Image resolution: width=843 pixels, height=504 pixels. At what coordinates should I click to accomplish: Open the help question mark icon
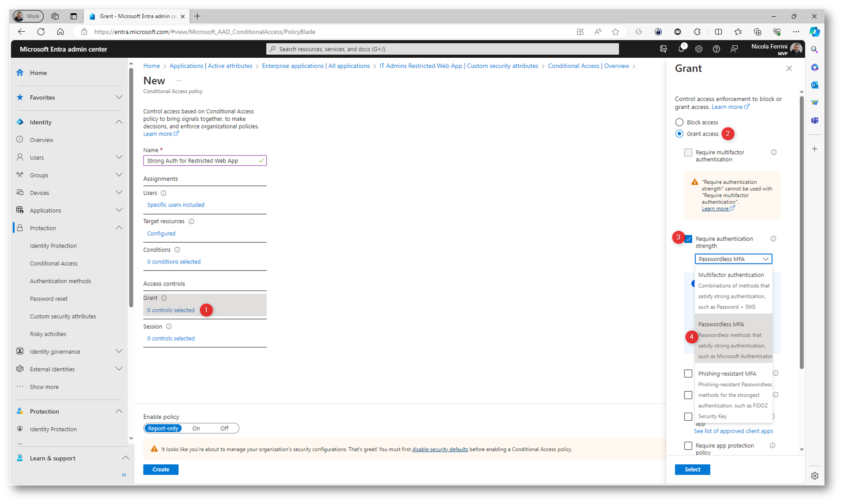(717, 49)
